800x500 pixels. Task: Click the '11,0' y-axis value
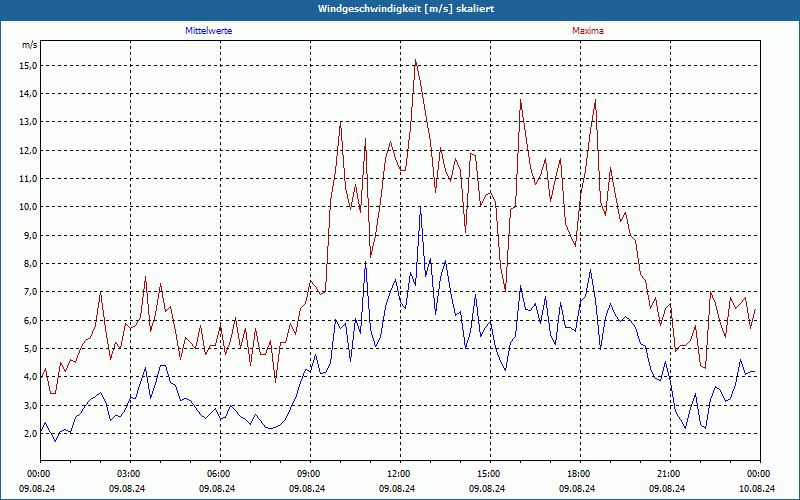pyautogui.click(x=28, y=178)
